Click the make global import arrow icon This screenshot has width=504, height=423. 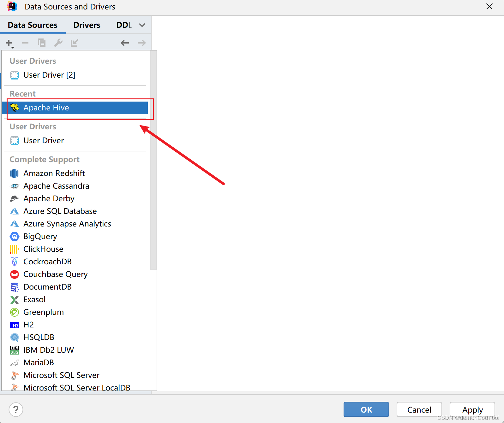(x=74, y=43)
